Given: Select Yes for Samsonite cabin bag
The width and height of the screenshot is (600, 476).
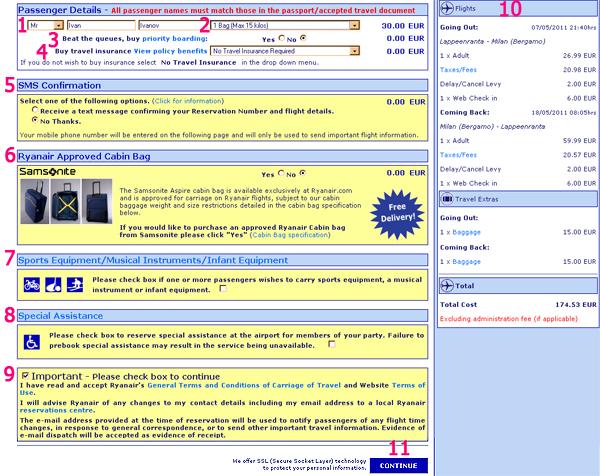Looking at the screenshot, I should tap(281, 173).
